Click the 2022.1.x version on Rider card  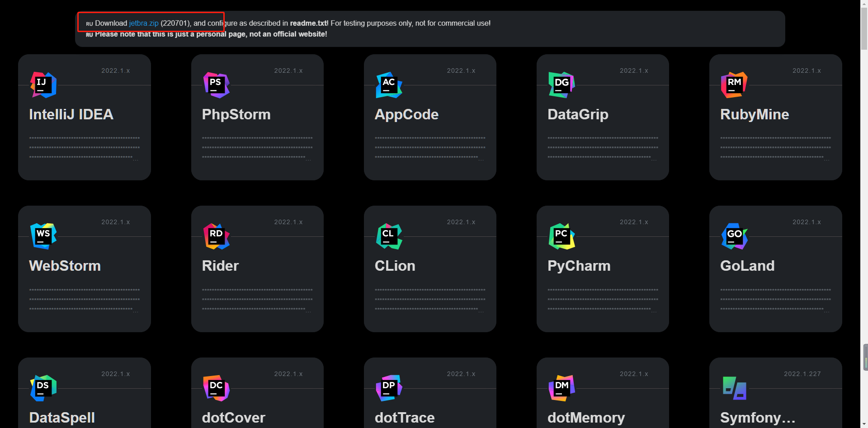[x=288, y=222]
